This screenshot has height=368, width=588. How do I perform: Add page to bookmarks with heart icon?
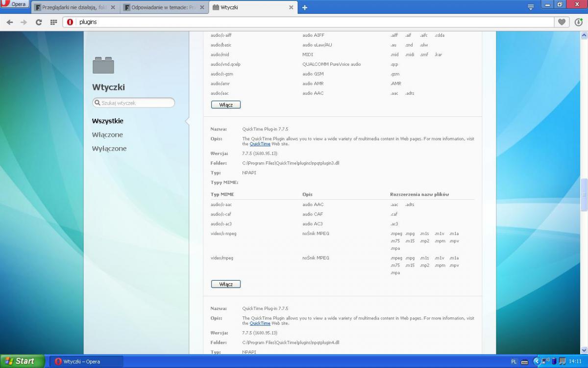coord(562,22)
